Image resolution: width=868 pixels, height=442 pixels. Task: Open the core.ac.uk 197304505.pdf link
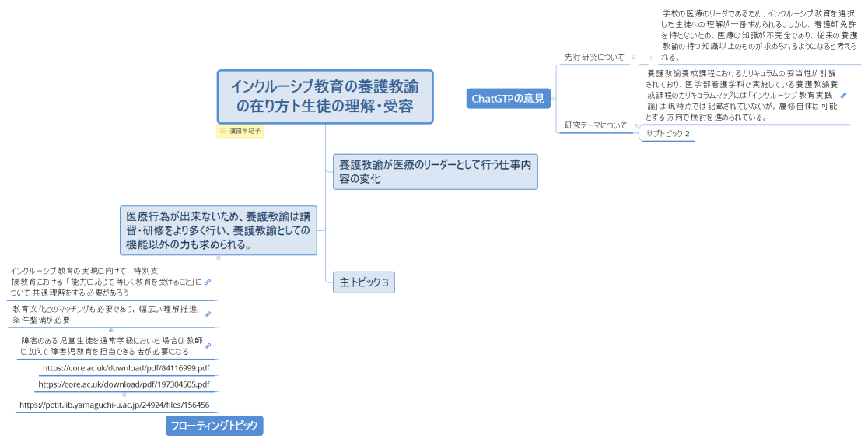[x=124, y=384]
